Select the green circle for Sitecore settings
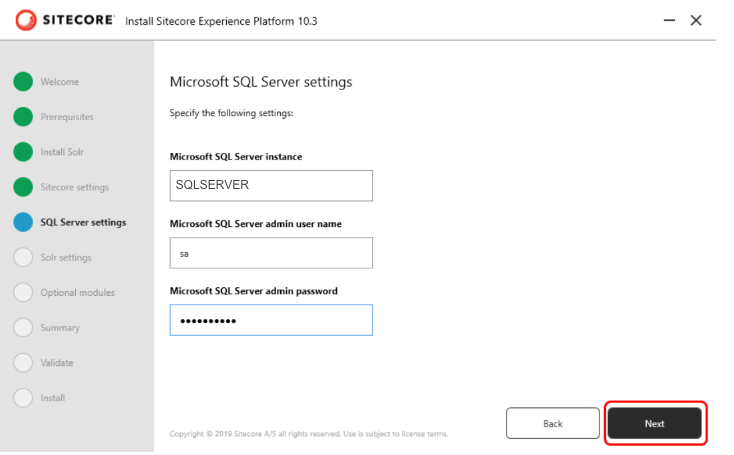The width and height of the screenshot is (734, 455). pos(23,187)
